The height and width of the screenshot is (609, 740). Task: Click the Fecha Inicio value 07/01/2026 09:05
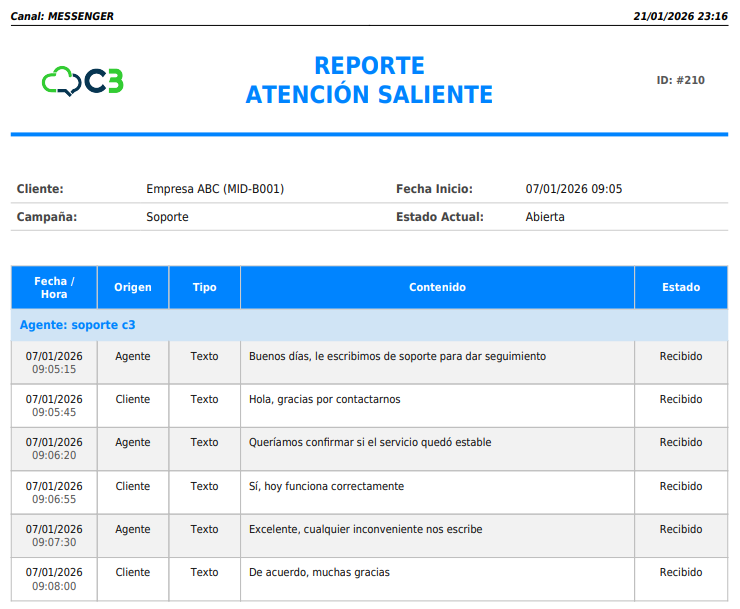coord(574,189)
